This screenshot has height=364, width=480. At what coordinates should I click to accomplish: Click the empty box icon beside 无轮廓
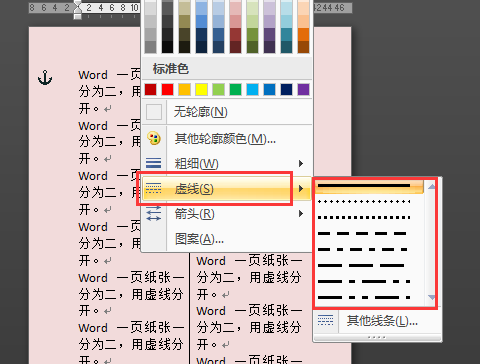(x=154, y=112)
